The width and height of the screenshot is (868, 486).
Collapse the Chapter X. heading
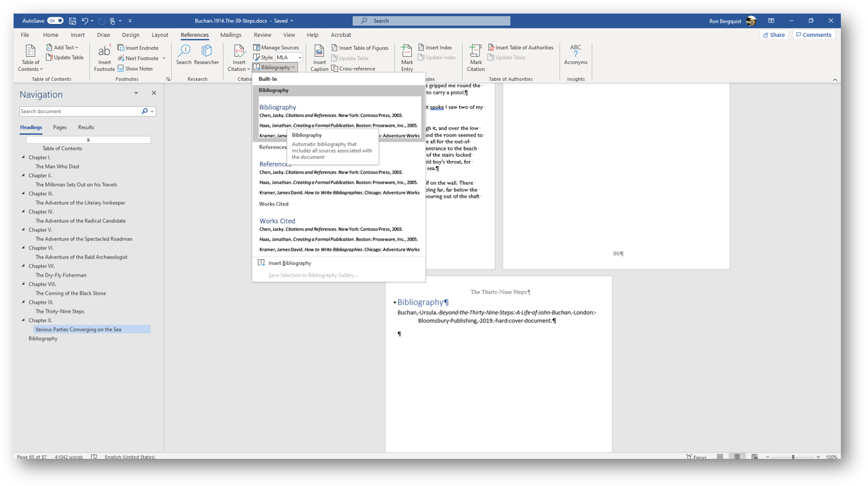(24, 320)
